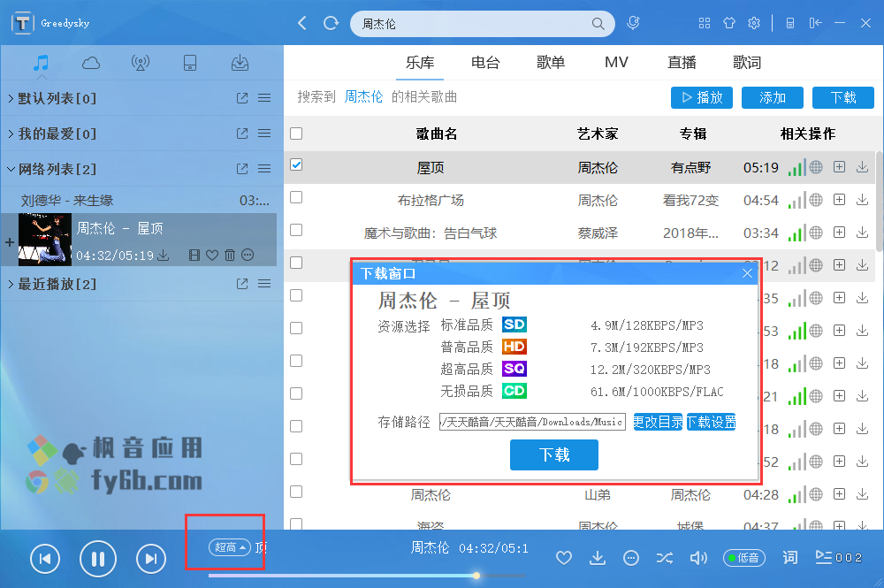Screen dimensions: 884x588
Task: Open the menu for 我的最爱
Action: tap(264, 134)
